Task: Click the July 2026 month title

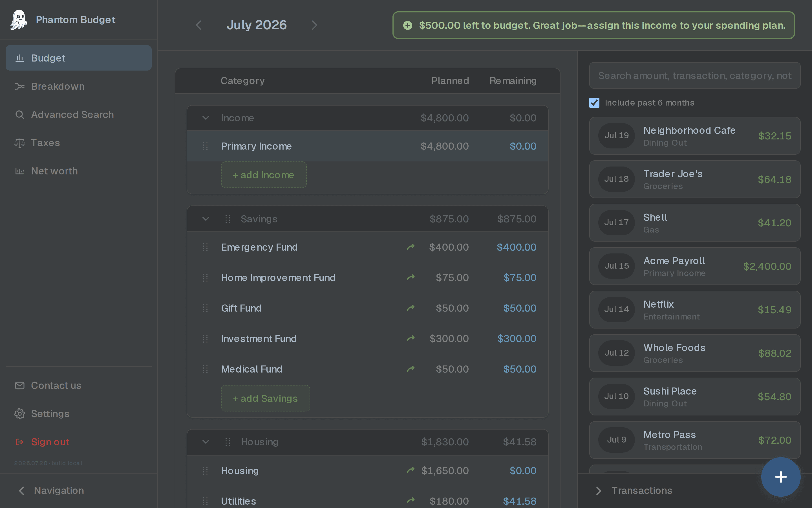Action: click(257, 25)
